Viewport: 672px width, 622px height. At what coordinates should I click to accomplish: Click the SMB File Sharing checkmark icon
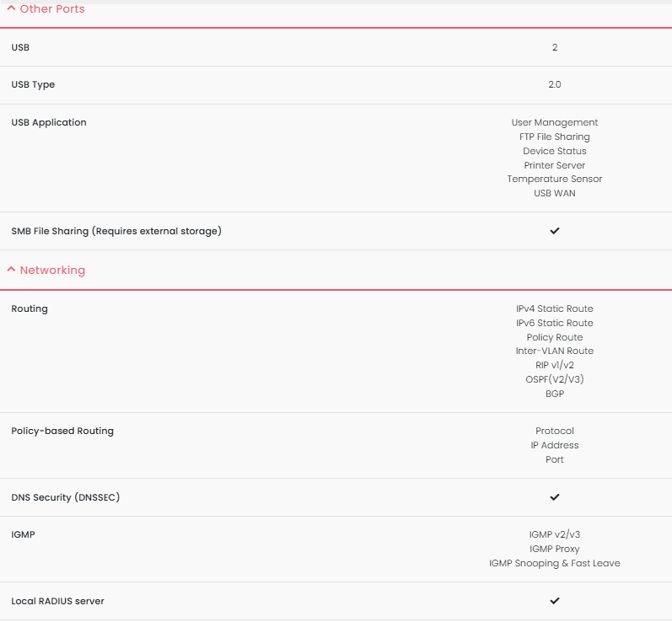pos(555,231)
